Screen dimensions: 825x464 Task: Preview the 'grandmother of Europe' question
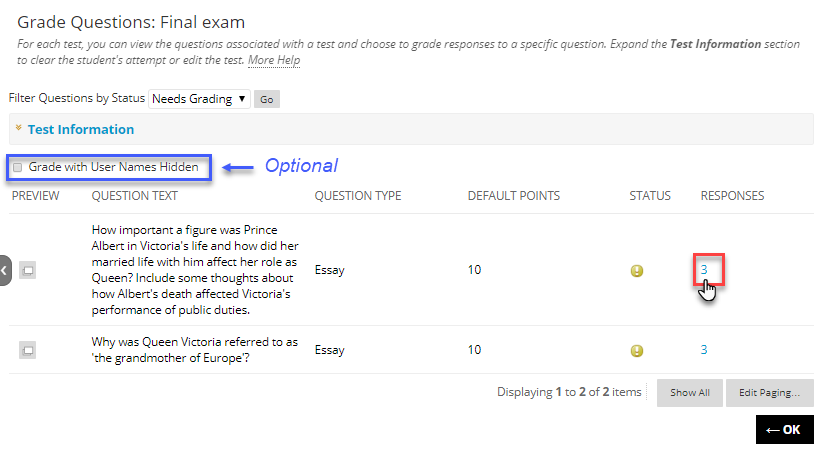pos(28,350)
